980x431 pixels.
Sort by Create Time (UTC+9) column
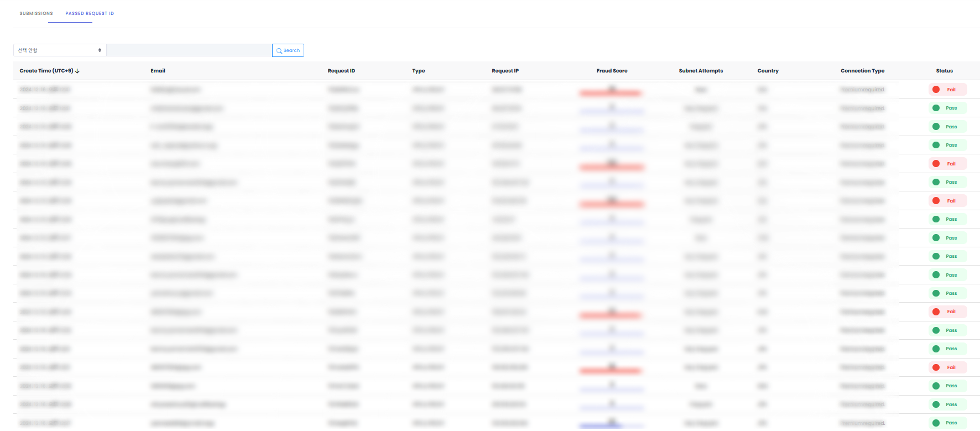46,71
